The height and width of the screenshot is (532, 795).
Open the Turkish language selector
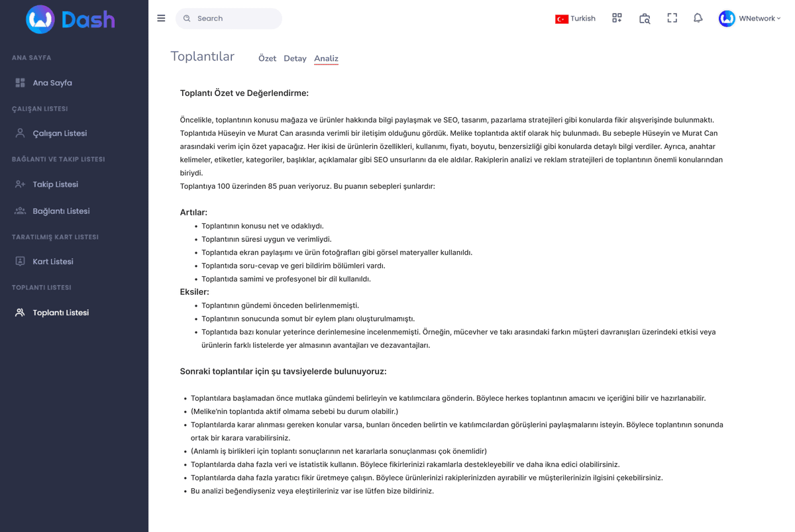tap(575, 19)
